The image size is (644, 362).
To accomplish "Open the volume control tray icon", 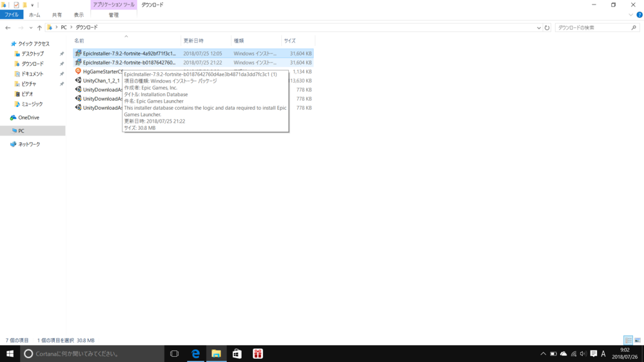I will tap(583, 354).
